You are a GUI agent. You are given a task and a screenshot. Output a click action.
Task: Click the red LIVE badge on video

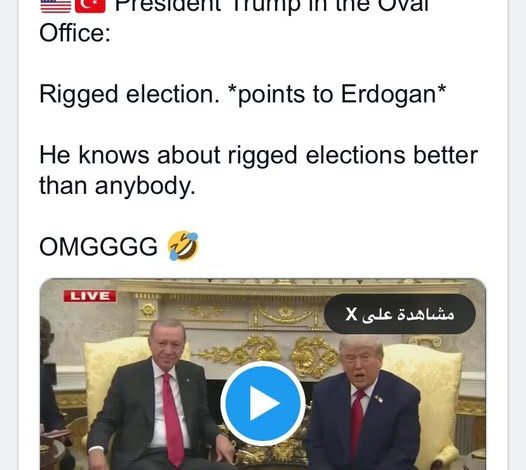(x=90, y=296)
